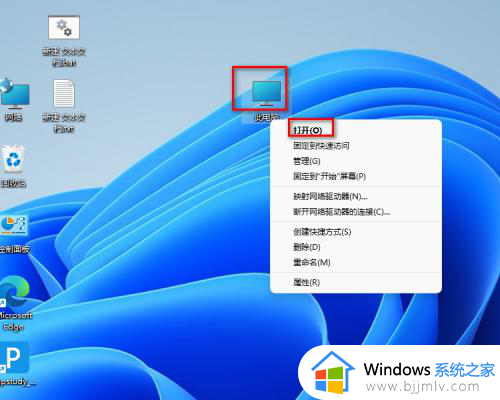The width and height of the screenshot is (500, 400).
Task: Choose 固定到"开始"屏幕(P) menu entry
Action: point(330,176)
